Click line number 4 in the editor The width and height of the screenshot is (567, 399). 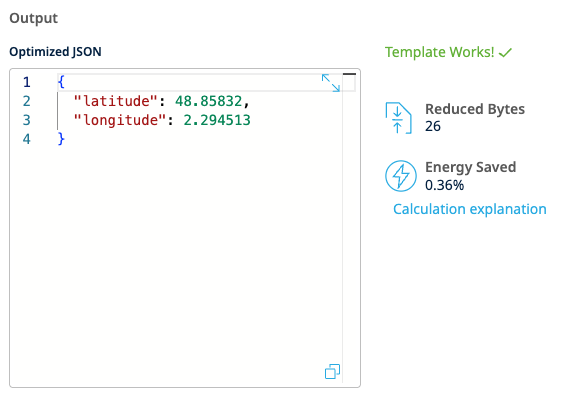pyautogui.click(x=26, y=139)
